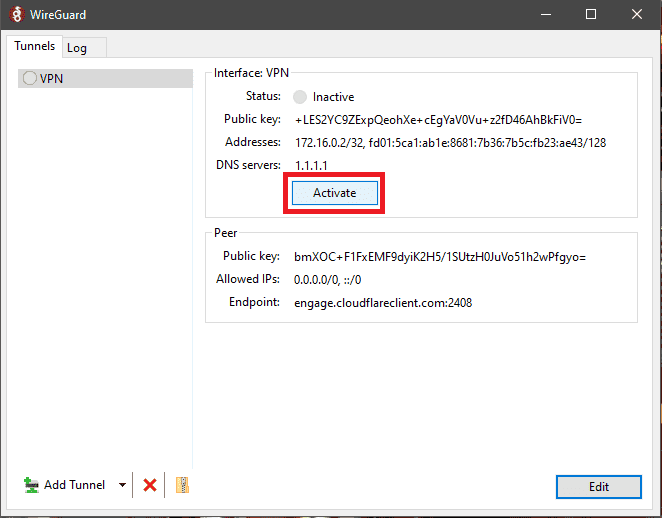Switch to the Log tab
Viewport: 662px width, 518px height.
tap(84, 48)
